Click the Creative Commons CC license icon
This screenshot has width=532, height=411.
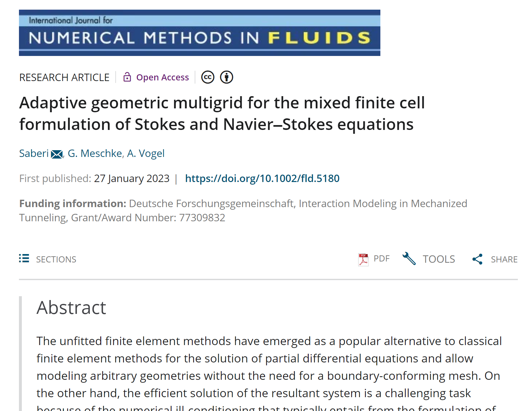click(208, 77)
